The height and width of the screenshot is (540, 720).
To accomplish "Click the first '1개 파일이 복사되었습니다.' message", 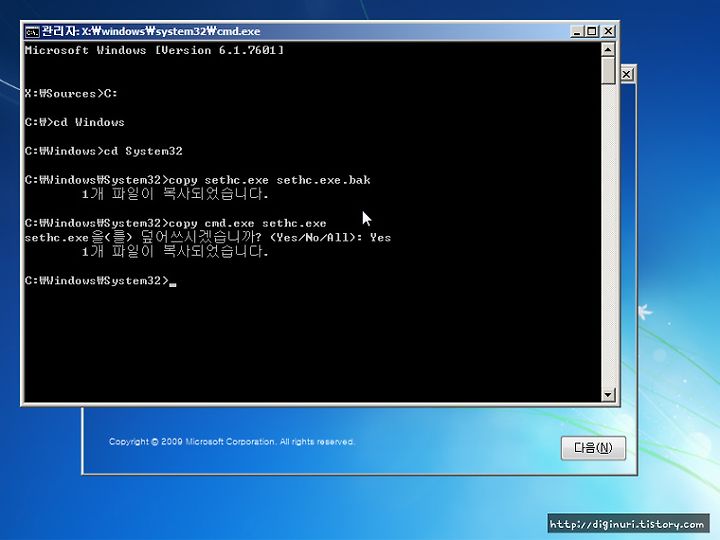I will pyautogui.click(x=175, y=194).
